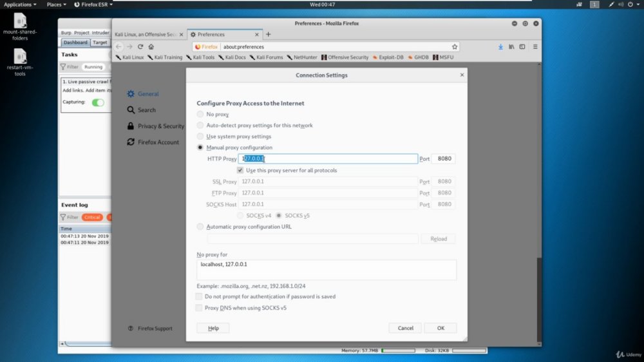Open Exploit-DB bookmark
The width and height of the screenshot is (644, 362).
pos(388,57)
